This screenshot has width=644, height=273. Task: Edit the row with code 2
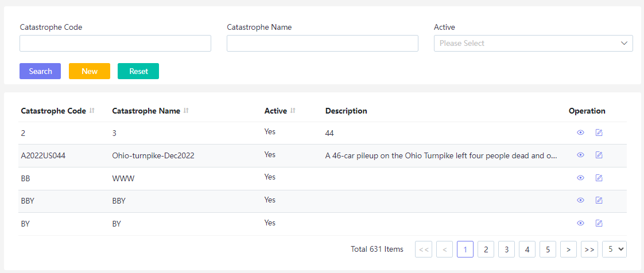(599, 132)
